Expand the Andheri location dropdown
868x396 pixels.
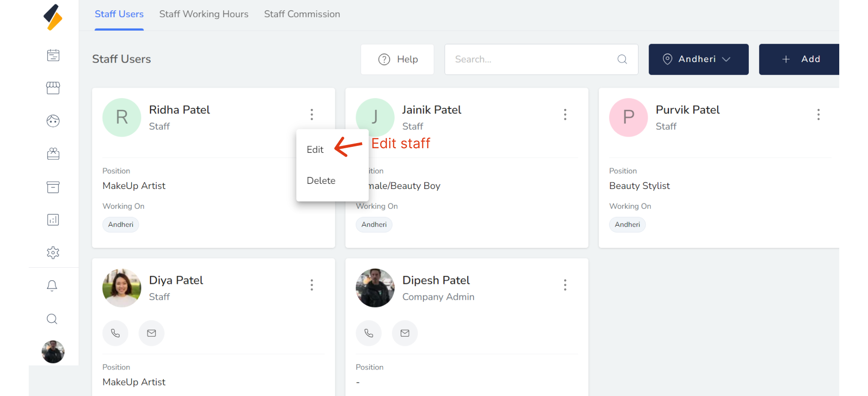coord(698,59)
